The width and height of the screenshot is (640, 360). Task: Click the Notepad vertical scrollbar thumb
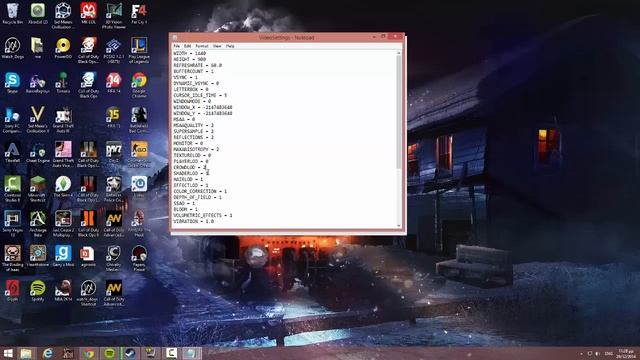pyautogui.click(x=399, y=112)
